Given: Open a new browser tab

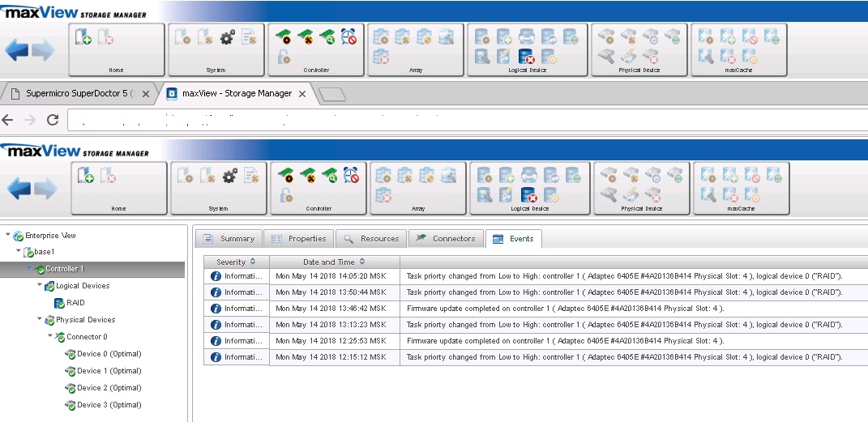Looking at the screenshot, I should 333,95.
